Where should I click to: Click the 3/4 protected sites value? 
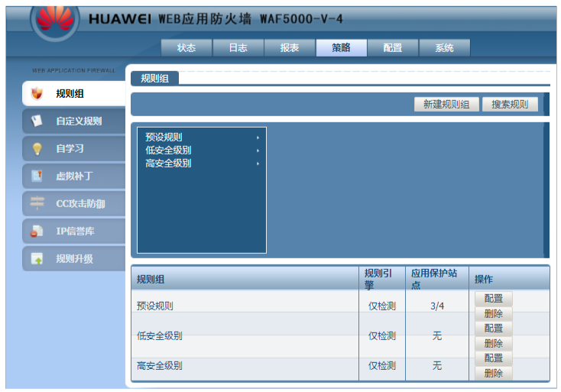[x=437, y=306]
